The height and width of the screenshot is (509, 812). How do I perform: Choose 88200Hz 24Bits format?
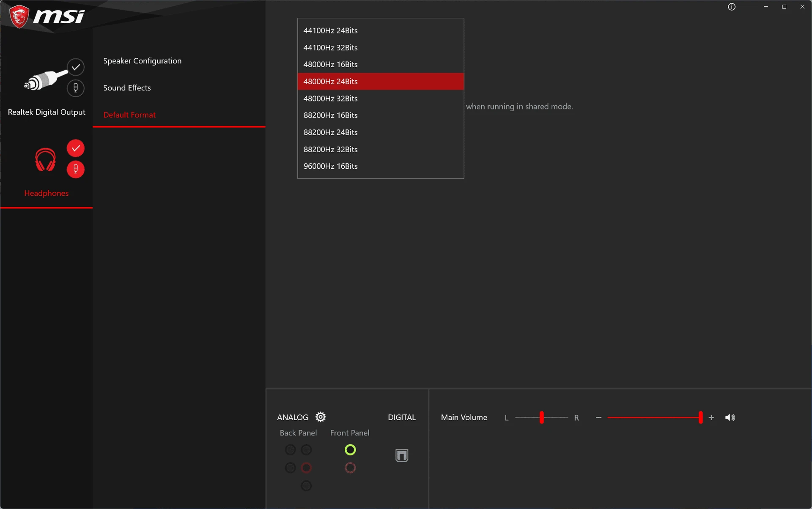click(381, 132)
